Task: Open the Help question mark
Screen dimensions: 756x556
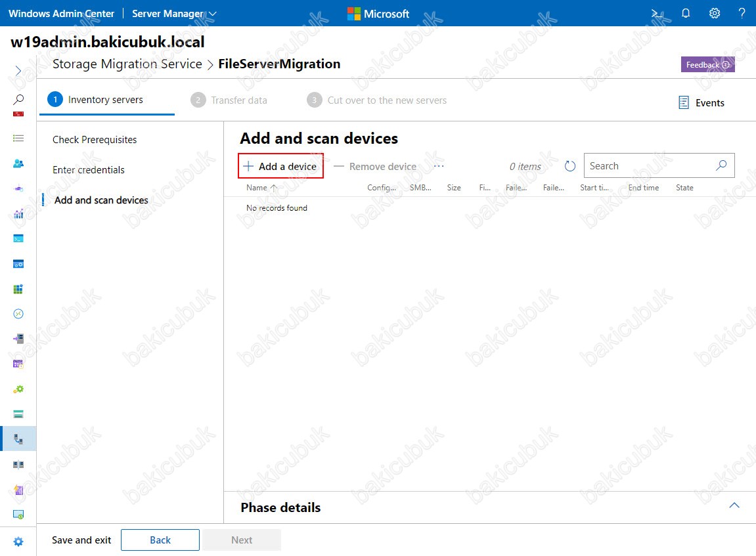Action: pos(742,14)
